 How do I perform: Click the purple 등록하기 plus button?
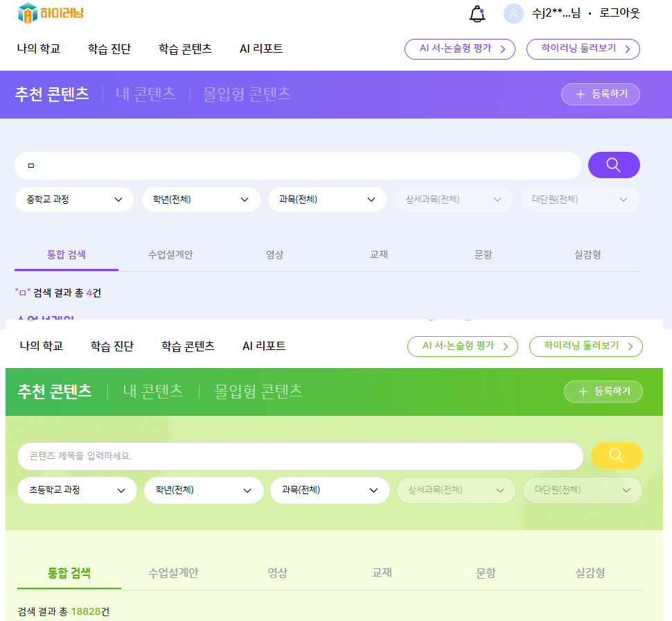tap(601, 94)
